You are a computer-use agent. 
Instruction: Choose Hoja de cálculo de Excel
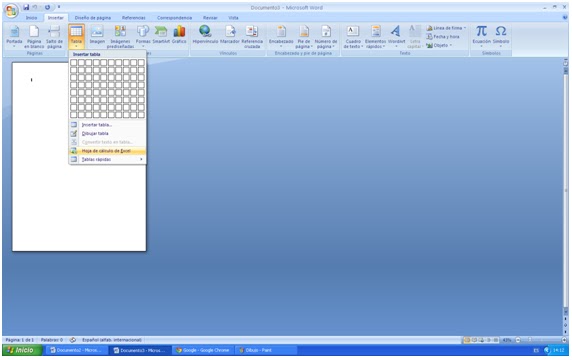107,151
